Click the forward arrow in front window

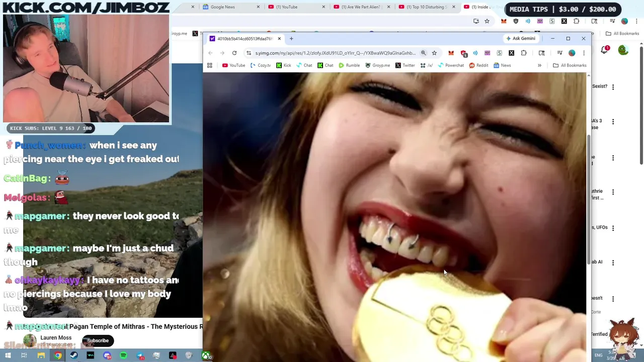pos(222,53)
